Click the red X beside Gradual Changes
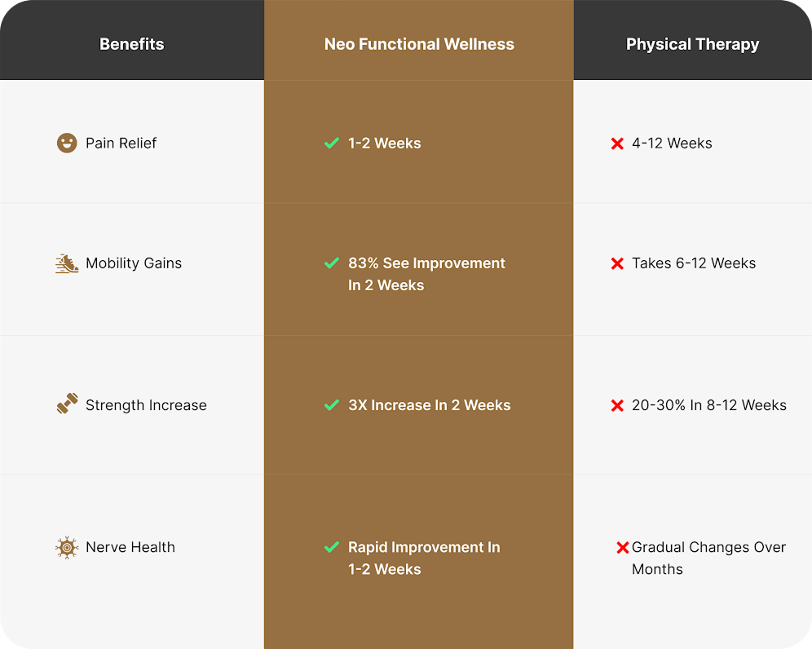This screenshot has width=812, height=649. (x=623, y=548)
